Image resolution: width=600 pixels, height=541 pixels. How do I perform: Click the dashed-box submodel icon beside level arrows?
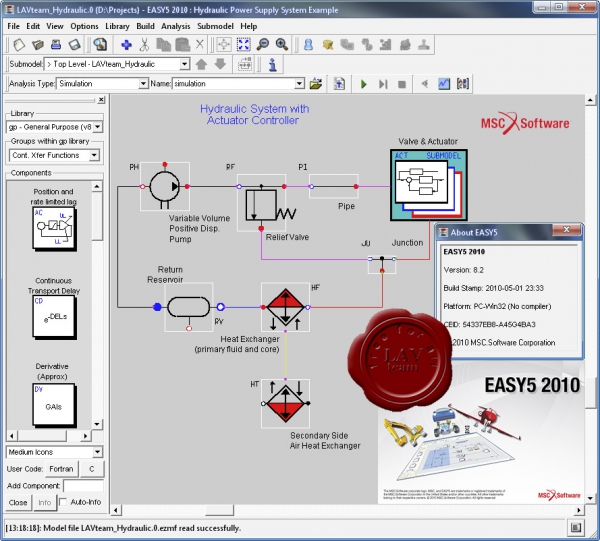(x=245, y=64)
